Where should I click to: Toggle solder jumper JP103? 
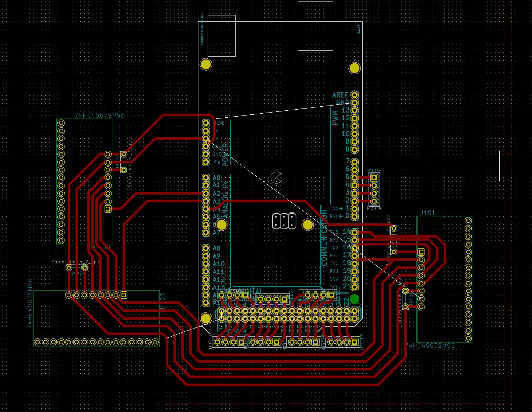tap(77, 267)
